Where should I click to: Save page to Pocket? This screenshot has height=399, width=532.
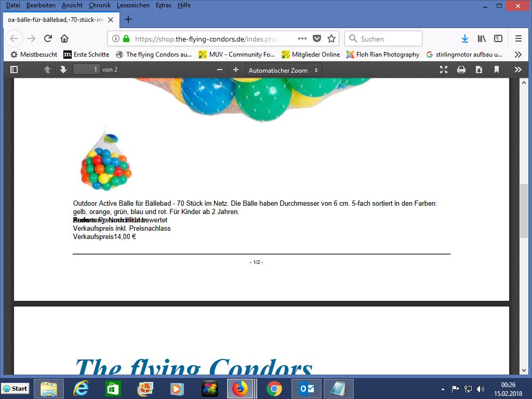(x=317, y=38)
